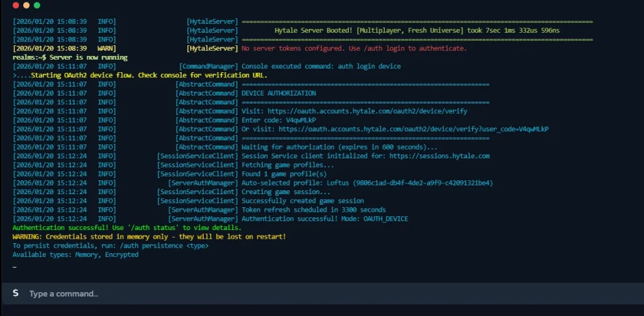Click the red close window button
Viewport: 644px width, 316px height.
pyautogui.click(x=15, y=5)
